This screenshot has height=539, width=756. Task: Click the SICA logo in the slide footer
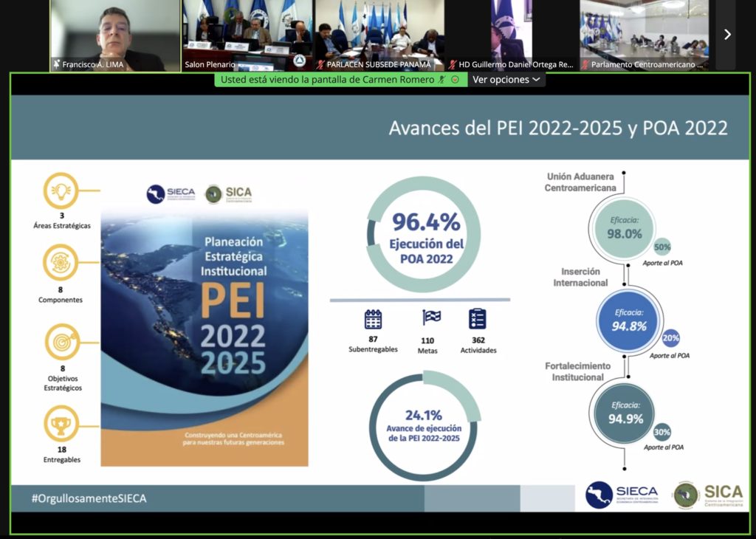[708, 495]
